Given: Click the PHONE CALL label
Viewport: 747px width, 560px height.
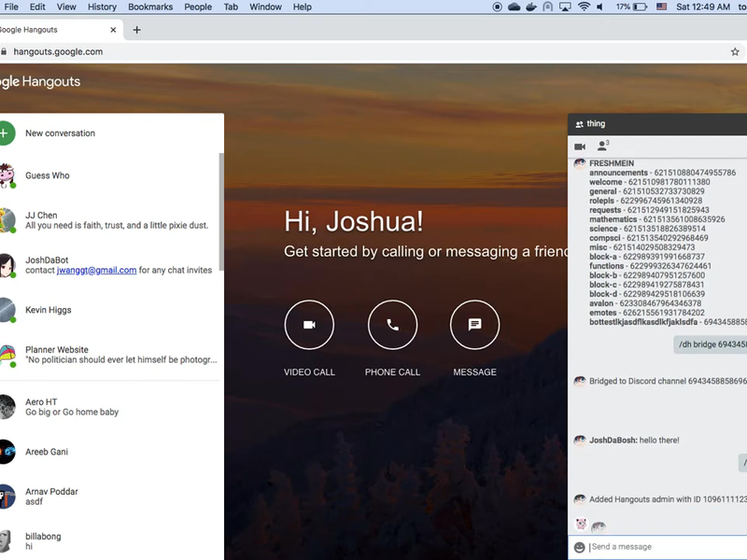Looking at the screenshot, I should point(392,371).
